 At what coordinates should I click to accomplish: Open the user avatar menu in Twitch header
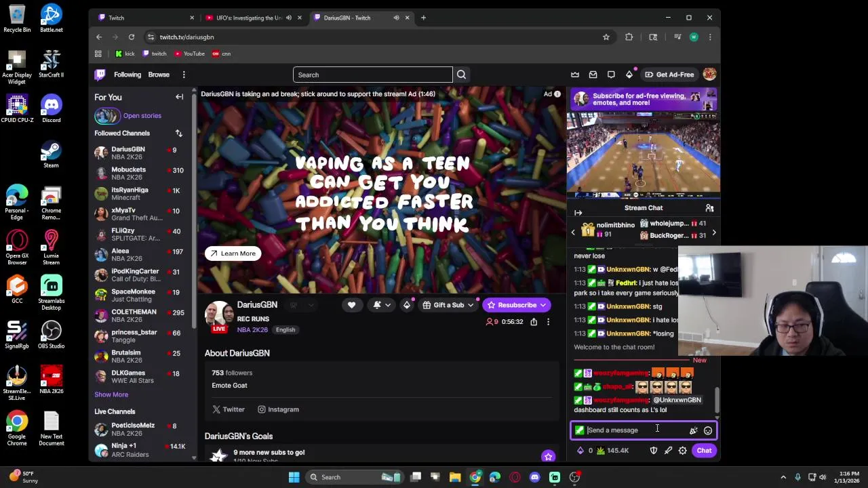[x=709, y=75]
